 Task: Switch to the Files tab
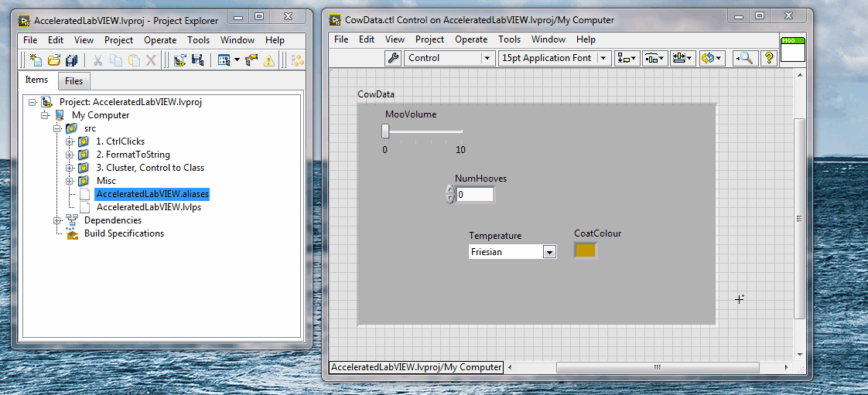tap(73, 81)
